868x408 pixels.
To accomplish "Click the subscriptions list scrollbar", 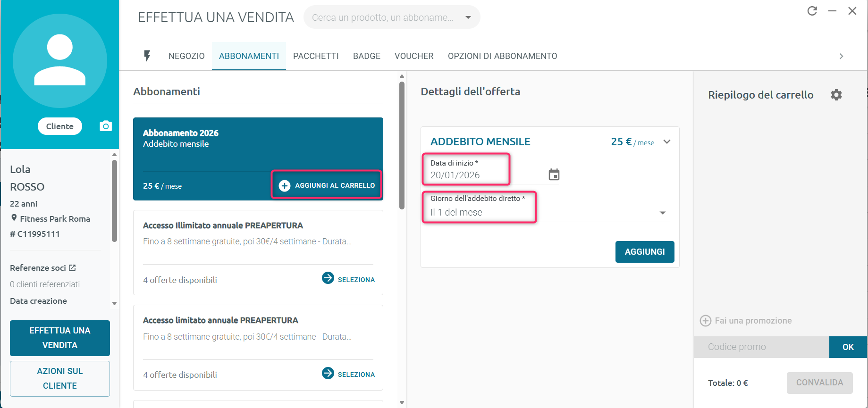I will 402,145.
